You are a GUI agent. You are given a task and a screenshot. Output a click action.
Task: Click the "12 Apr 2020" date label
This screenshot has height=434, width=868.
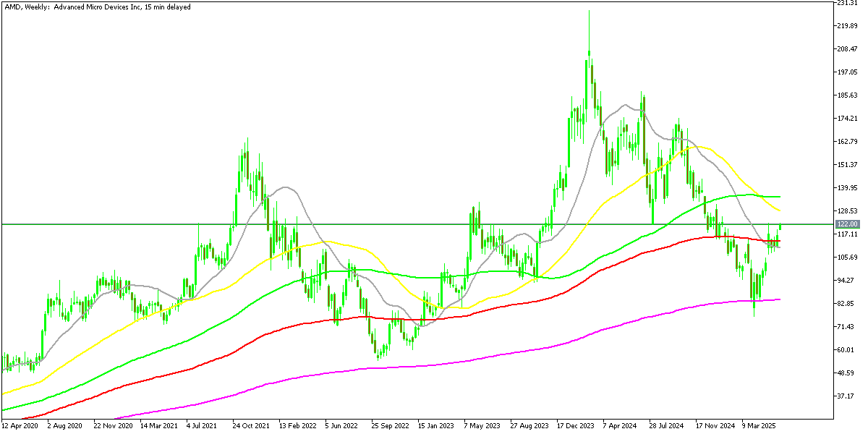[22, 427]
